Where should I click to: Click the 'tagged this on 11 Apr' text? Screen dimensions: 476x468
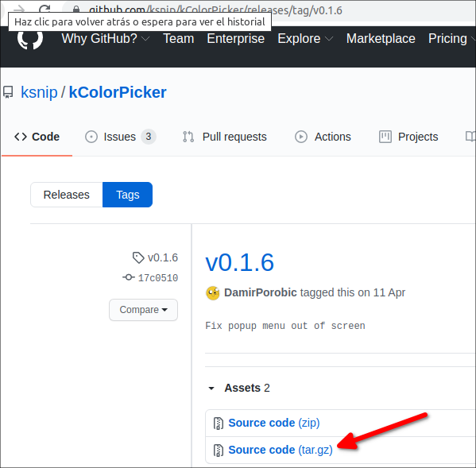353,292
